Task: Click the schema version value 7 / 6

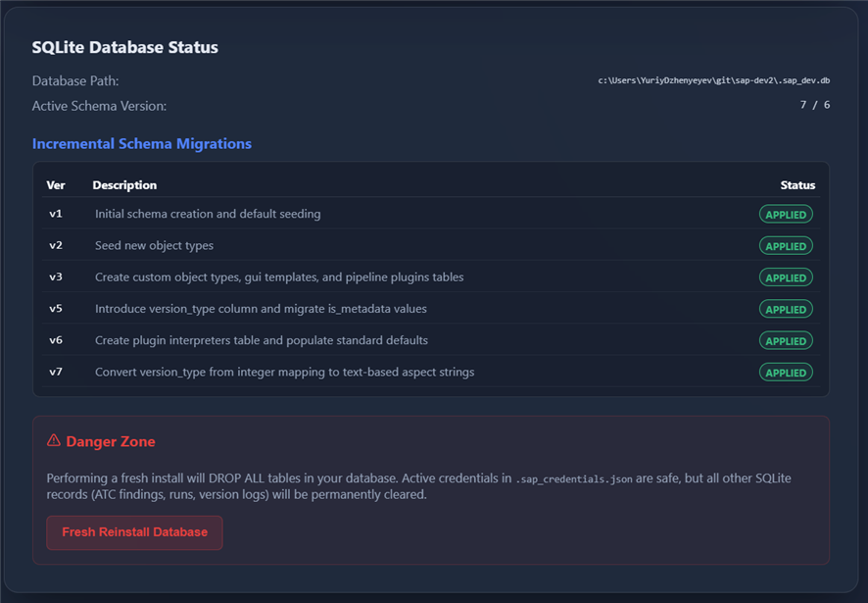Action: [814, 105]
